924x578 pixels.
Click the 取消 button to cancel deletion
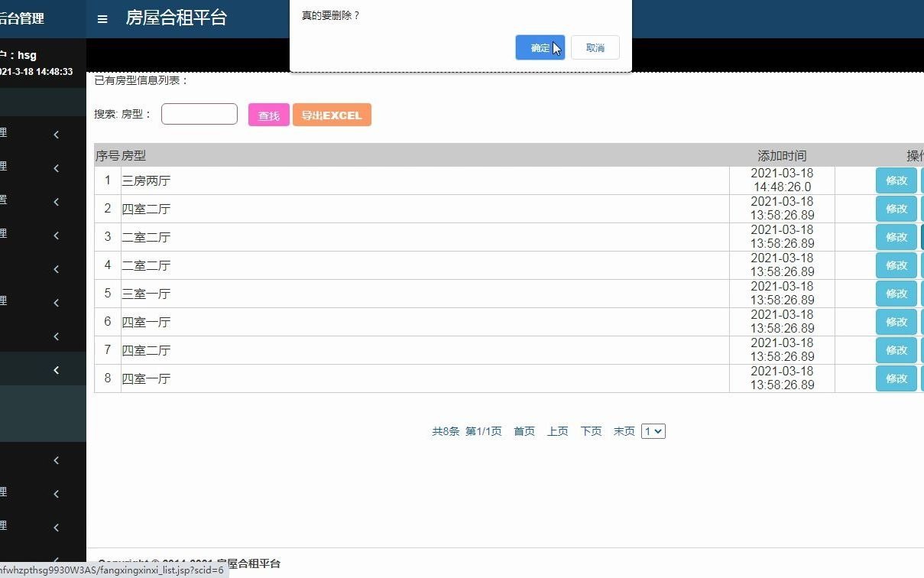(595, 47)
